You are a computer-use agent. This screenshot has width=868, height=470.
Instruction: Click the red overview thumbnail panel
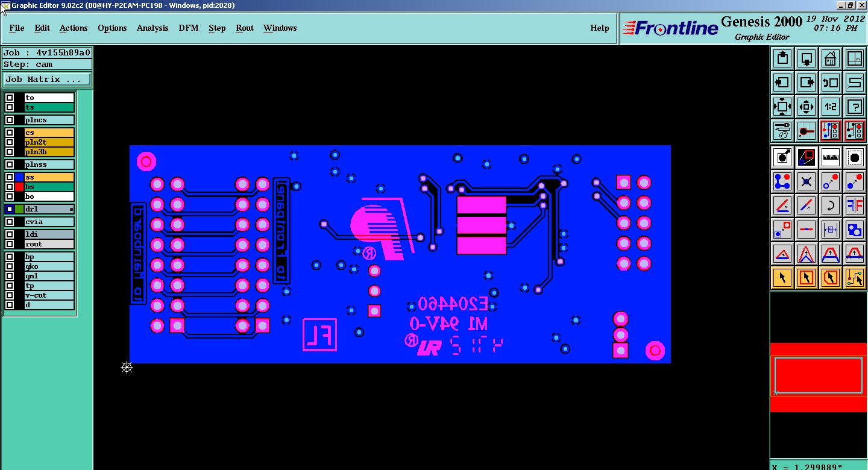pos(819,377)
